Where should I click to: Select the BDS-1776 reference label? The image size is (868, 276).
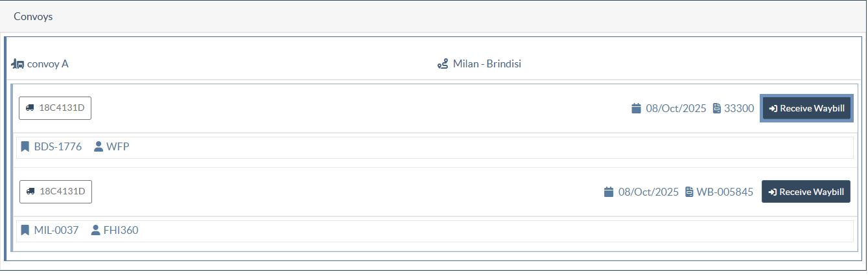[58, 146]
